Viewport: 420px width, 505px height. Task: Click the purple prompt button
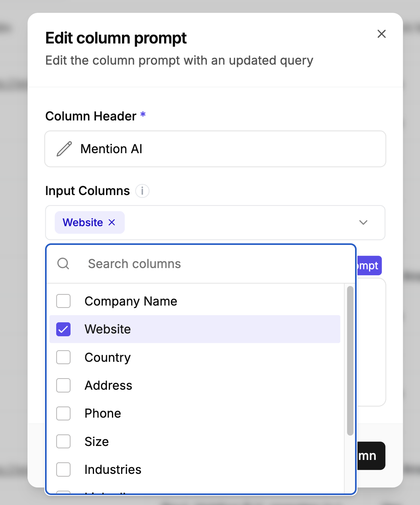coord(369,266)
